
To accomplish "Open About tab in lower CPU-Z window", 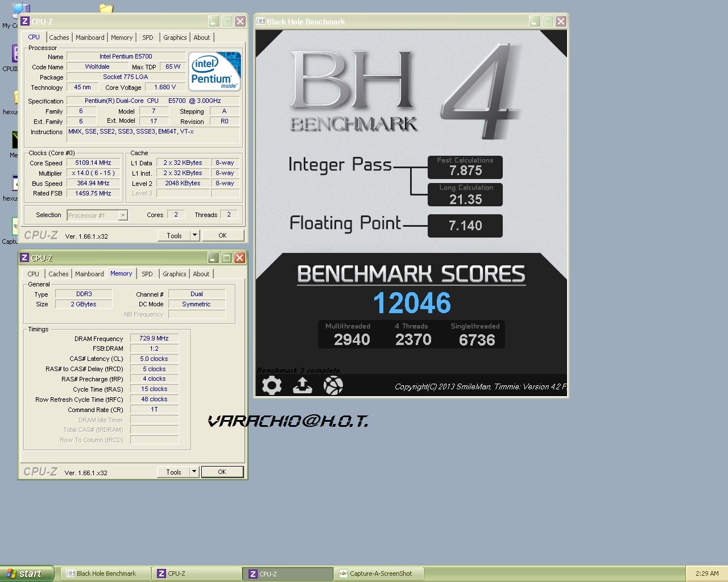I will click(x=201, y=274).
